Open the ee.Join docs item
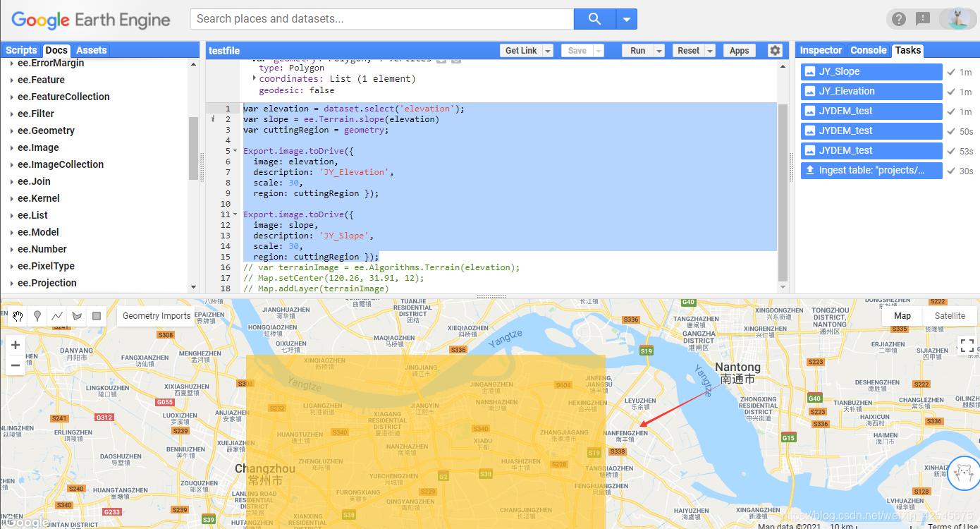This screenshot has height=529, width=980. 34,181
